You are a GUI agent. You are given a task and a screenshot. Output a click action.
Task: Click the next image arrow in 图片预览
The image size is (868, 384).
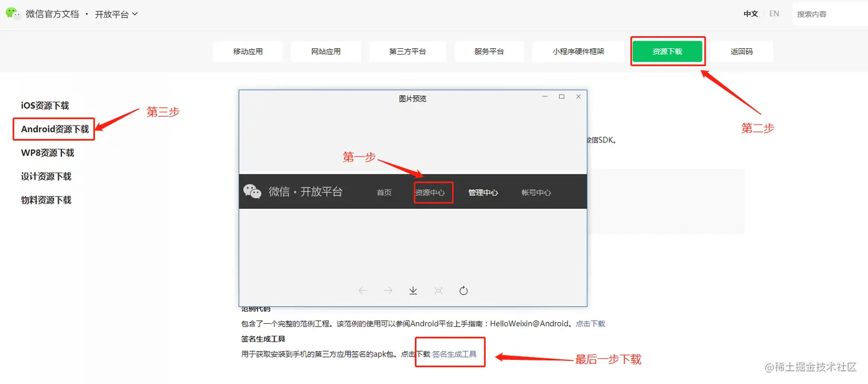[388, 290]
